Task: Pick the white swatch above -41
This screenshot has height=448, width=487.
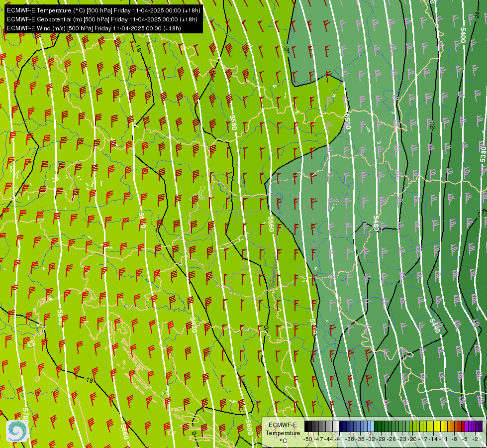Action: click(x=338, y=426)
